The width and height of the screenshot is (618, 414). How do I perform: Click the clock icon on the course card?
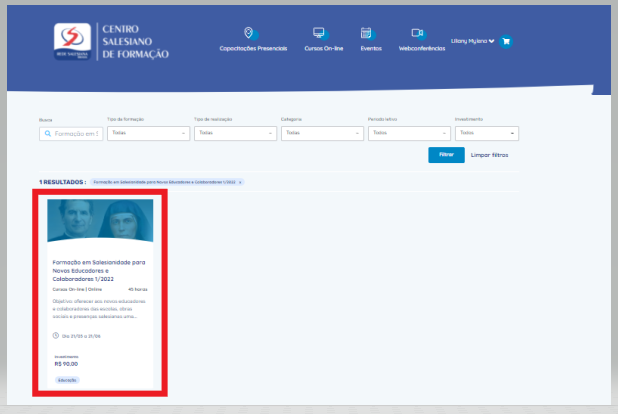(55, 336)
